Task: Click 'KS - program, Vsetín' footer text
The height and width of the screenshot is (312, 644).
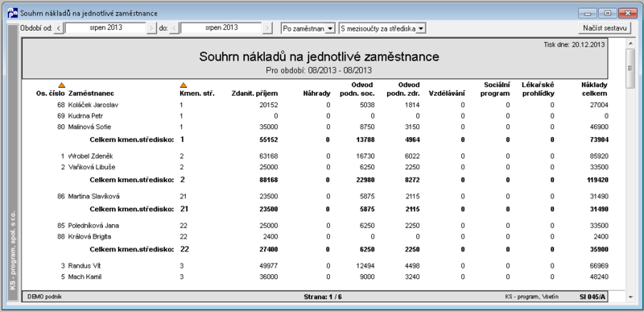Action: click(531, 297)
